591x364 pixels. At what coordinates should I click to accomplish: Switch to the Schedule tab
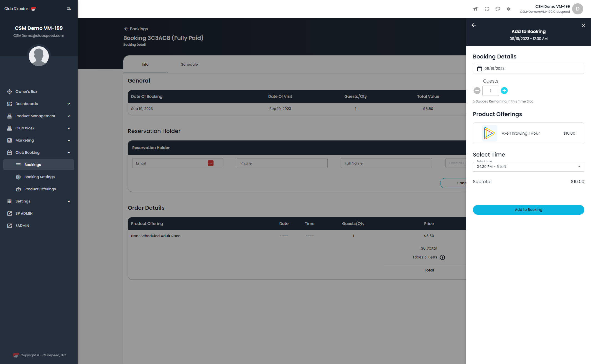(189, 64)
